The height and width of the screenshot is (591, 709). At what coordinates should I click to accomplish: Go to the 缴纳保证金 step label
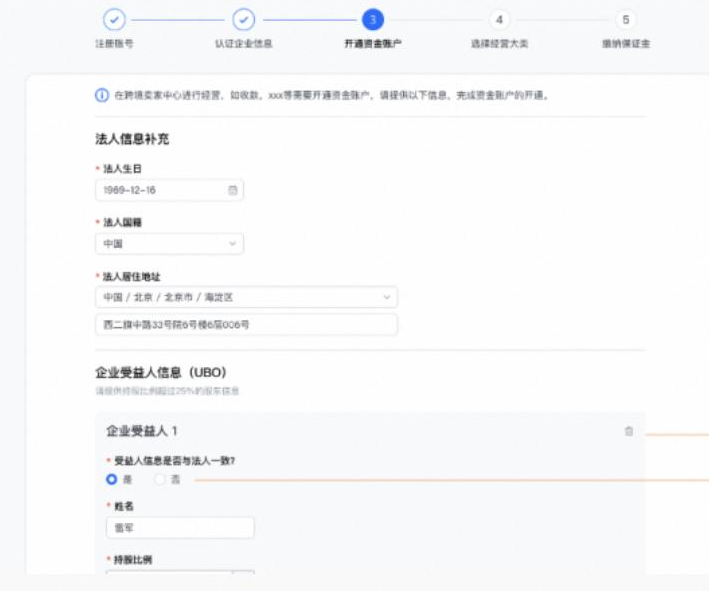[x=626, y=44]
